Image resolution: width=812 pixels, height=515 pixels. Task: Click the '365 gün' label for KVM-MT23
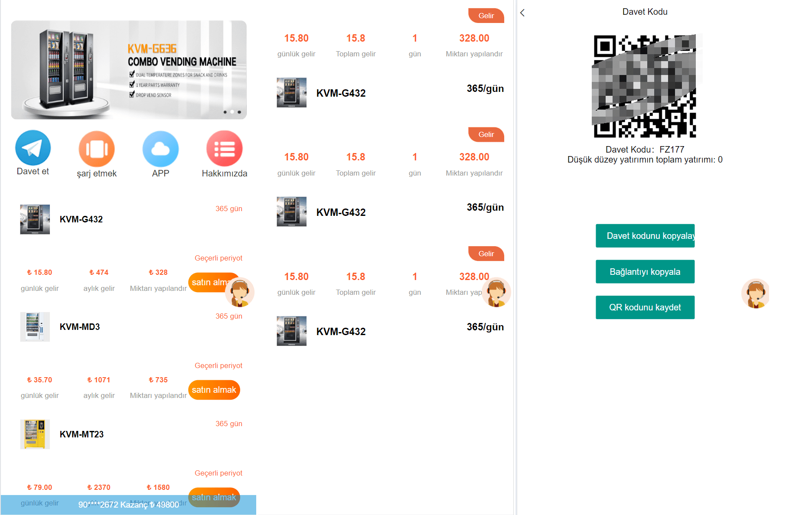(x=229, y=424)
